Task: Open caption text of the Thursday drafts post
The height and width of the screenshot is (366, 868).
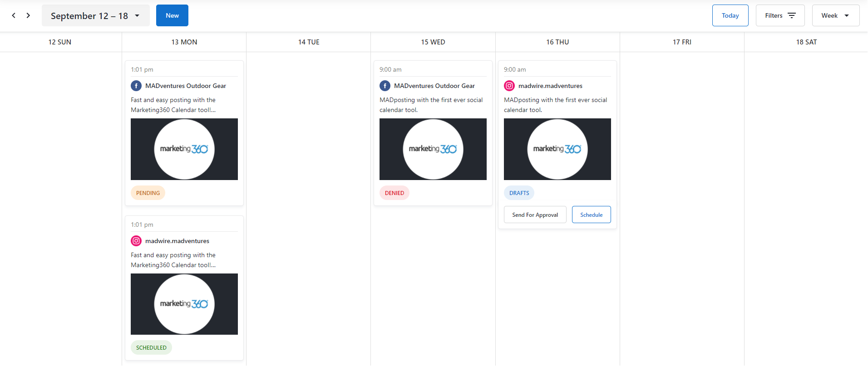Action: pos(556,105)
